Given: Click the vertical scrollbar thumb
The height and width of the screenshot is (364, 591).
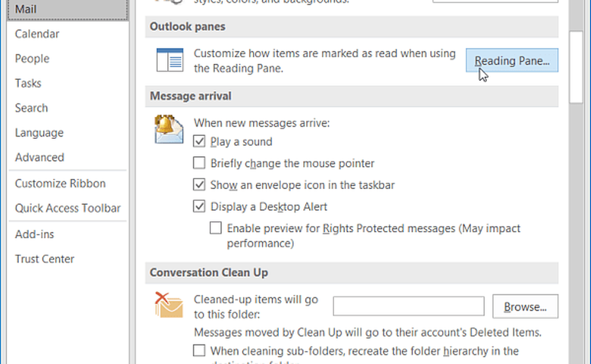Looking at the screenshot, I should 576,65.
